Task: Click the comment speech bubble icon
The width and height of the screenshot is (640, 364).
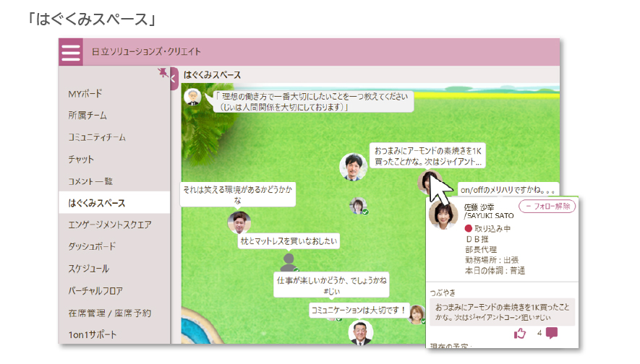Action: 552,333
